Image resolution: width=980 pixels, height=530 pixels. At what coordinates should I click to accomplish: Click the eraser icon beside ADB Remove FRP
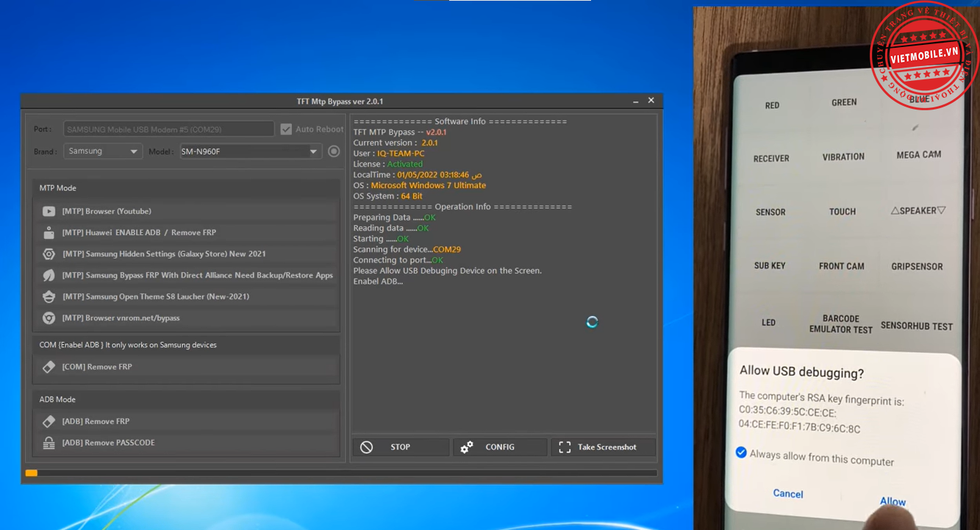pos(49,422)
